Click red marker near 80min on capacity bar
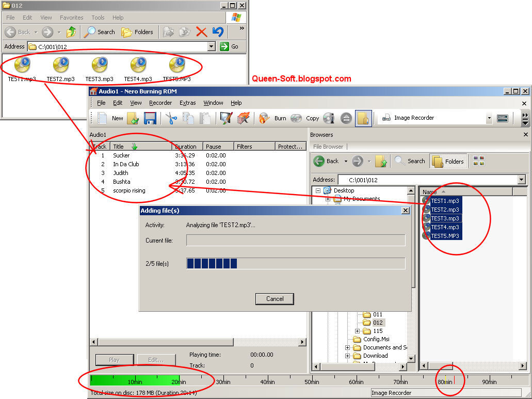Viewport: 532px width, 399px height. (x=454, y=380)
